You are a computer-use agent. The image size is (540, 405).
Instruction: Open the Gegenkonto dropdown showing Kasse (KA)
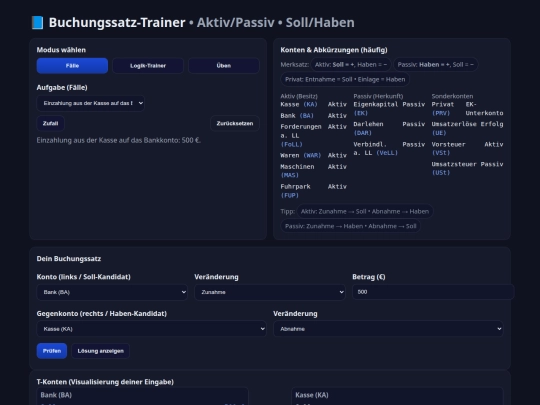point(152,329)
